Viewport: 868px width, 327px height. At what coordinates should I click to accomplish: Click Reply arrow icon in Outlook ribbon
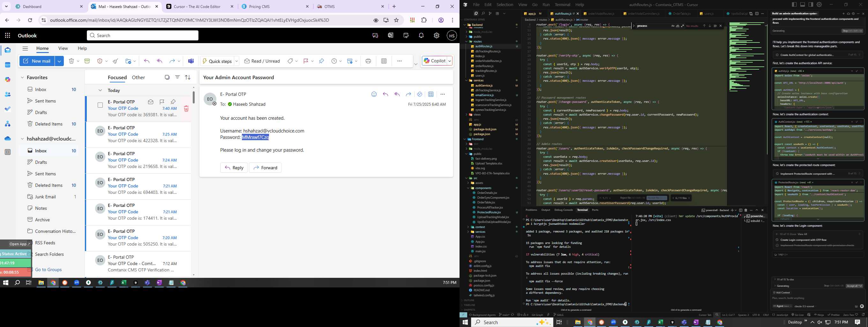(146, 61)
